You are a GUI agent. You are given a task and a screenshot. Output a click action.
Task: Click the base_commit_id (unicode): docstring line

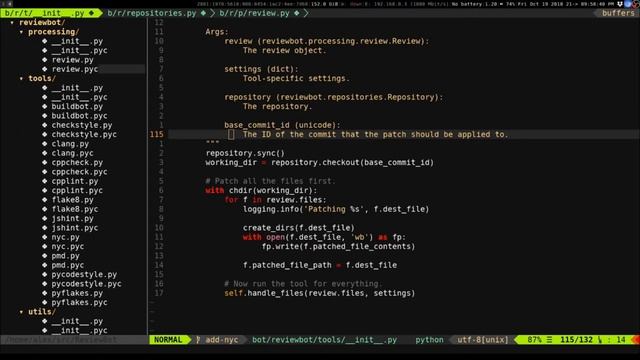tap(282, 125)
